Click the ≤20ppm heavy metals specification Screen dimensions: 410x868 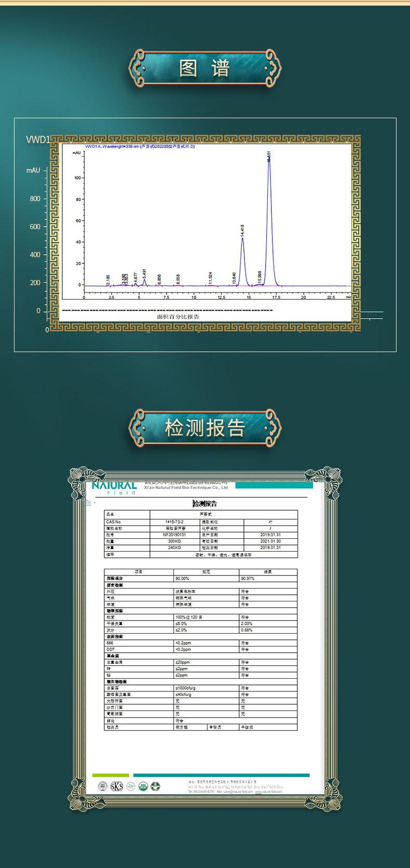[x=207, y=662]
